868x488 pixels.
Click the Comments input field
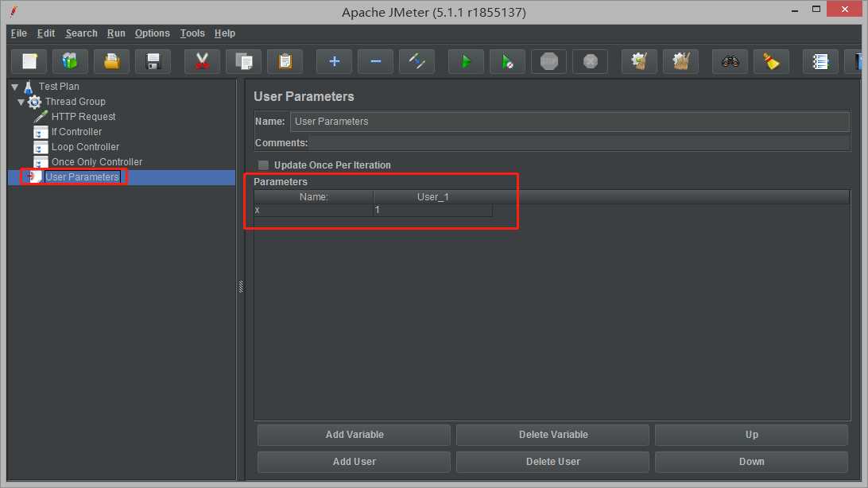(579, 143)
